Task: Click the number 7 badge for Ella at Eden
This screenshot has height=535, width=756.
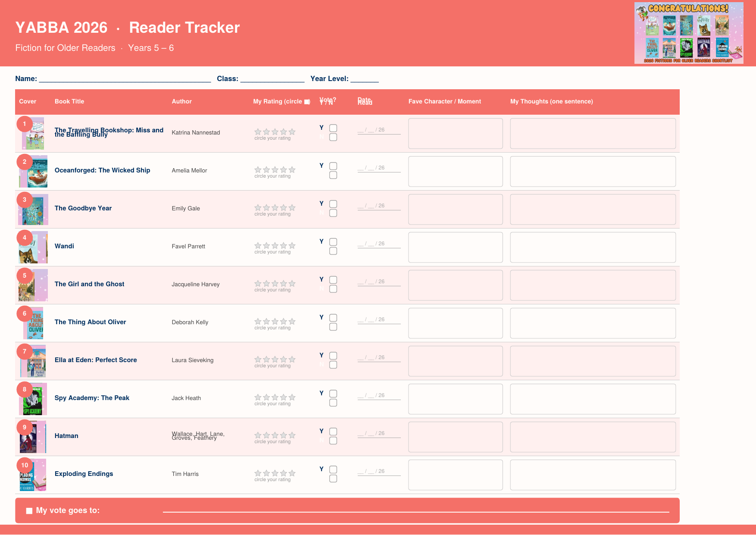Action: pyautogui.click(x=25, y=351)
